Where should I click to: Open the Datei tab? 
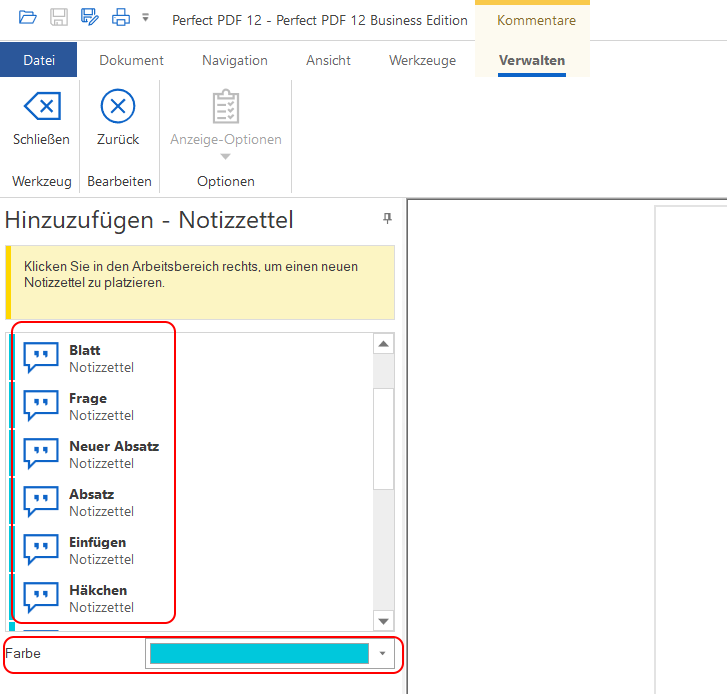pos(38,60)
